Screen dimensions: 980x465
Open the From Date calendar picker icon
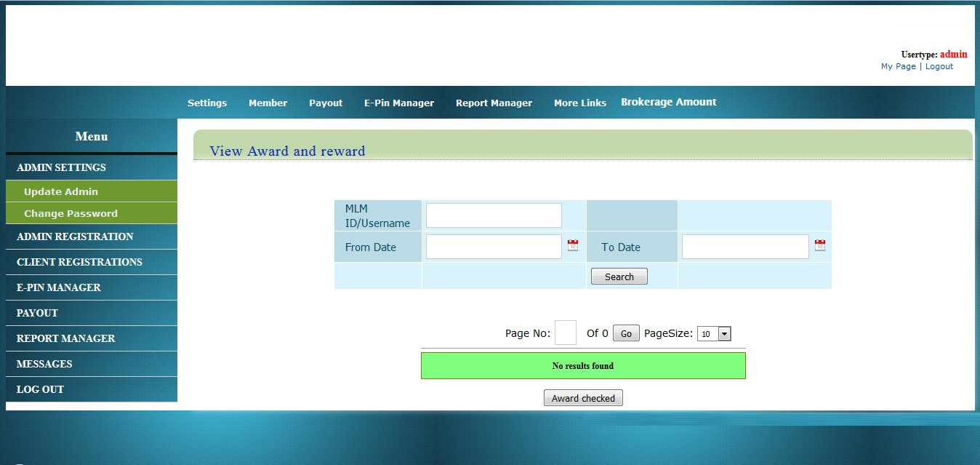(x=572, y=246)
